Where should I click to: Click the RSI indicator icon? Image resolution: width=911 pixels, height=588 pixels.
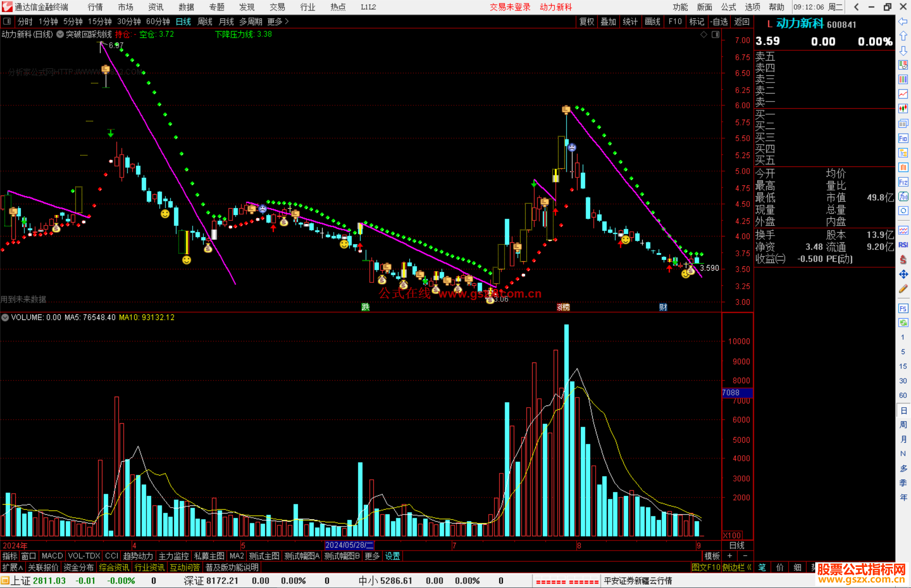[903, 245]
